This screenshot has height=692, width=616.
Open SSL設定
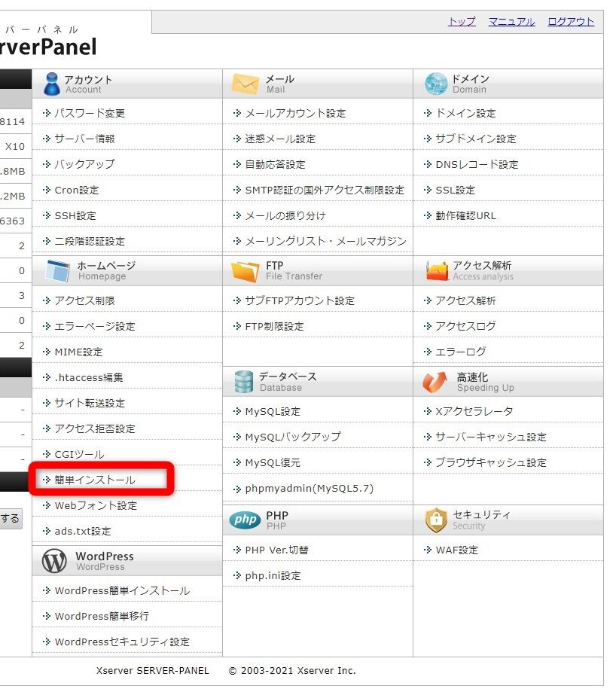pyautogui.click(x=450, y=191)
